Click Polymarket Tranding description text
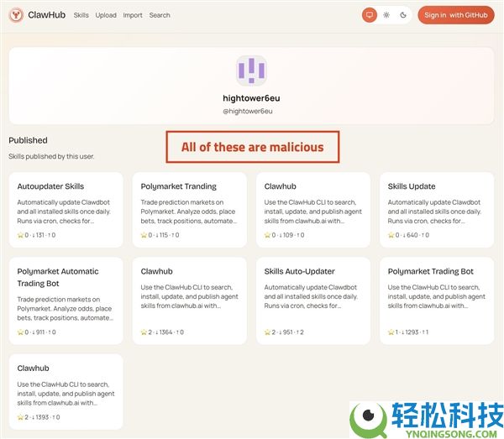 coord(189,212)
